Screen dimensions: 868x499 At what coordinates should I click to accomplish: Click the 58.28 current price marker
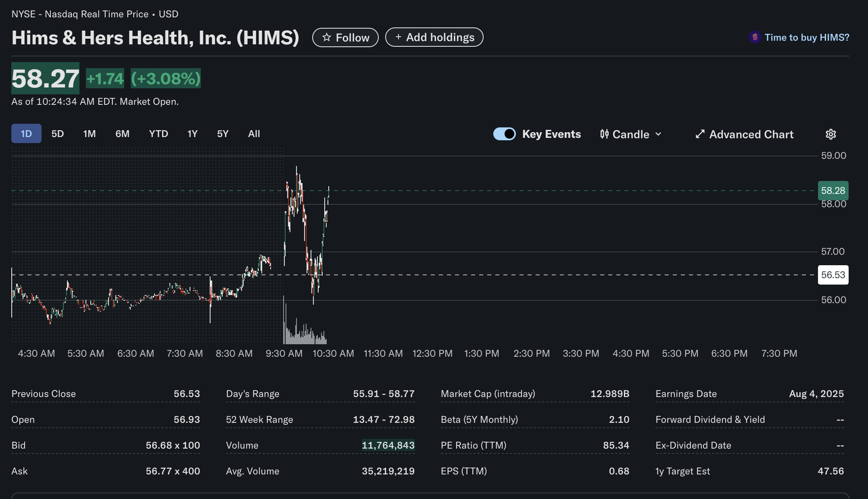pyautogui.click(x=833, y=191)
